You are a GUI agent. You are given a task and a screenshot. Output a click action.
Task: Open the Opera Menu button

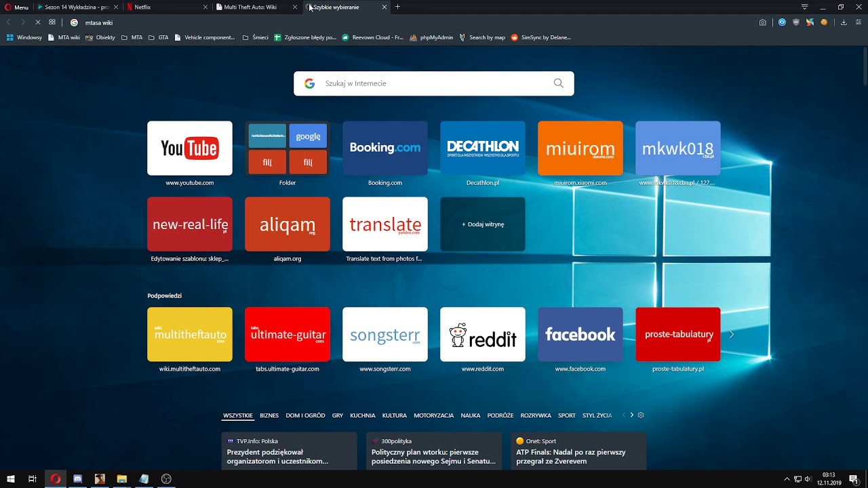coord(16,7)
